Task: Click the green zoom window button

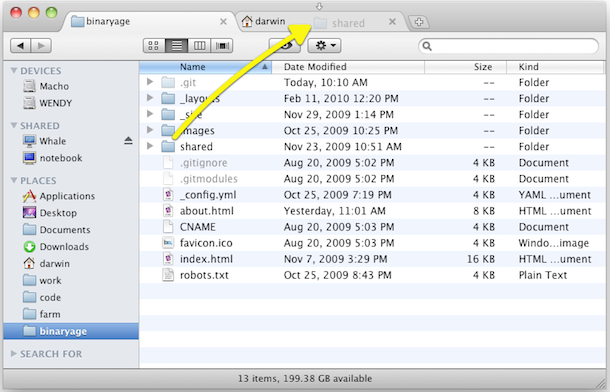Action: tap(51, 13)
